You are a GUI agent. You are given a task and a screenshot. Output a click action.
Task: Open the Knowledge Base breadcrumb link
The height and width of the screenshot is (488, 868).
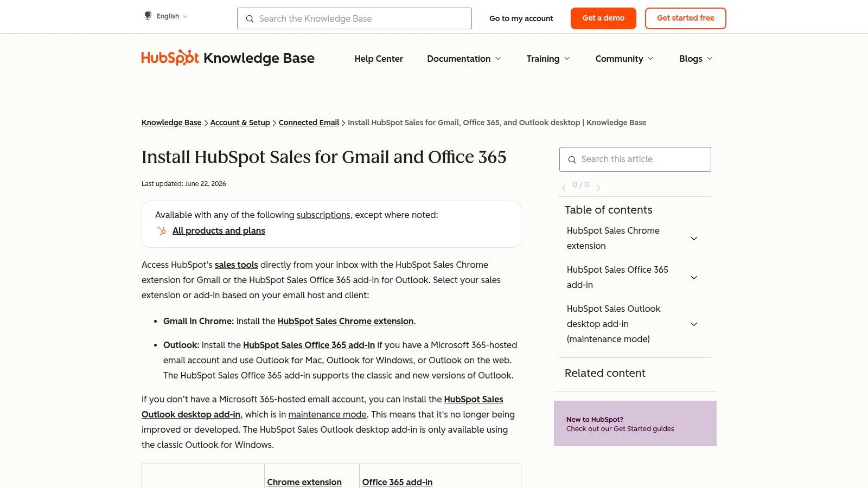(171, 123)
